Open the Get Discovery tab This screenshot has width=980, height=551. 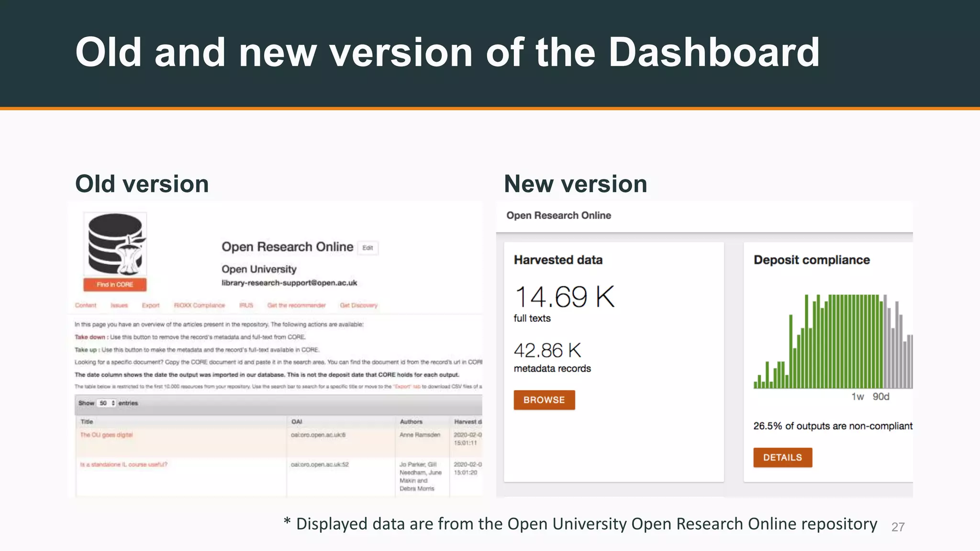pos(359,305)
